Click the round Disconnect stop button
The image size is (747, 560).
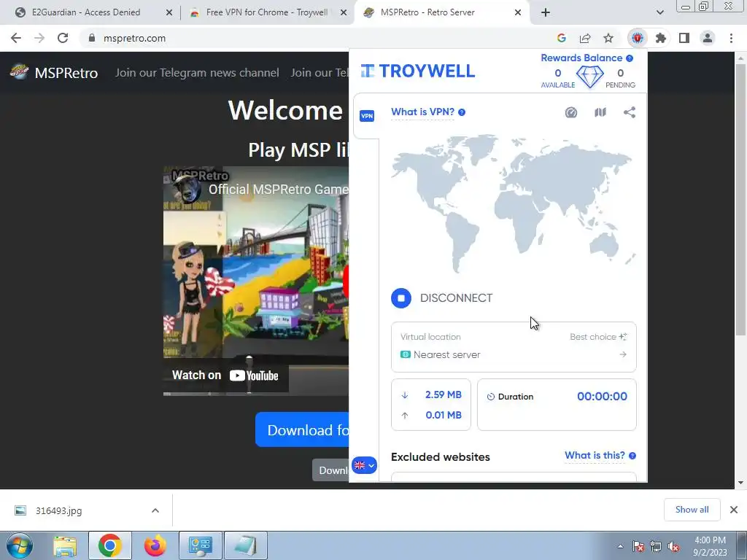tap(401, 298)
